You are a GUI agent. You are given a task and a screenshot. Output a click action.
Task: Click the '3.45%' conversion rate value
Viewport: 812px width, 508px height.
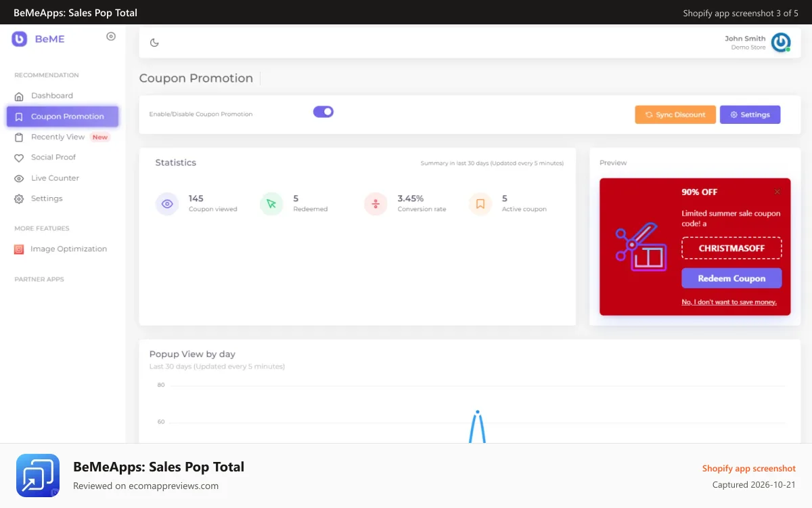pyautogui.click(x=411, y=198)
